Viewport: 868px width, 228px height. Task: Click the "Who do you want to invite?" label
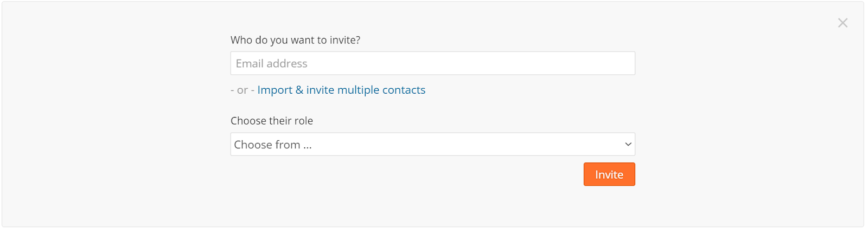pyautogui.click(x=295, y=40)
